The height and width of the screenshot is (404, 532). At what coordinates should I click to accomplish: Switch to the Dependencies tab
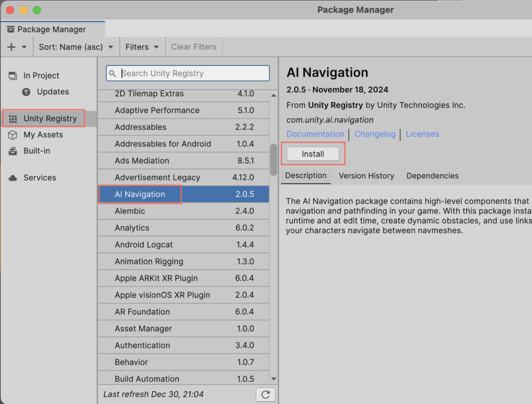432,176
